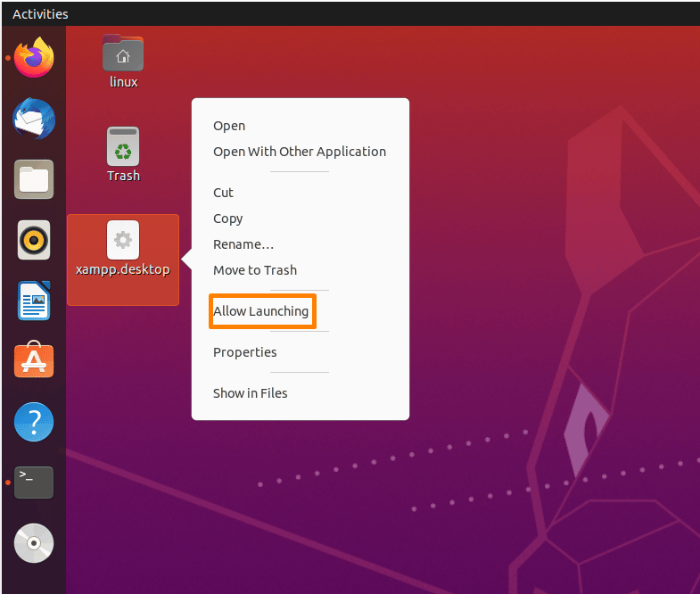The image size is (700, 594).
Task: Click Activities in the top bar
Action: [x=40, y=14]
